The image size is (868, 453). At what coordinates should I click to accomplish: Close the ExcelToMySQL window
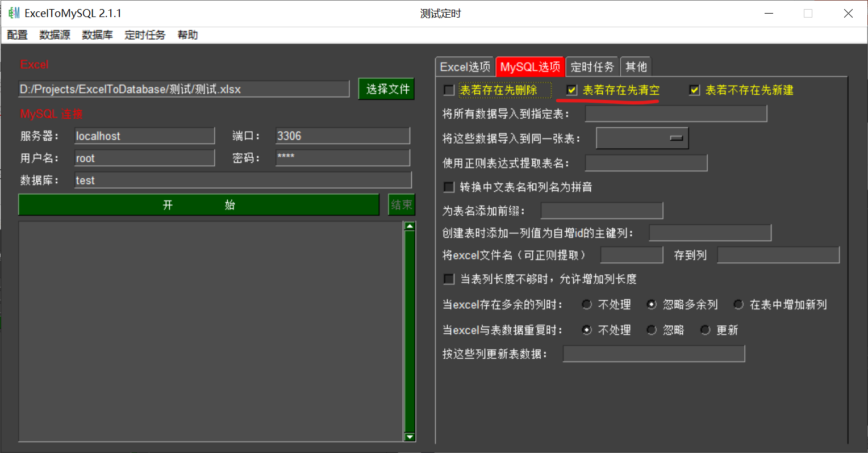(x=848, y=13)
